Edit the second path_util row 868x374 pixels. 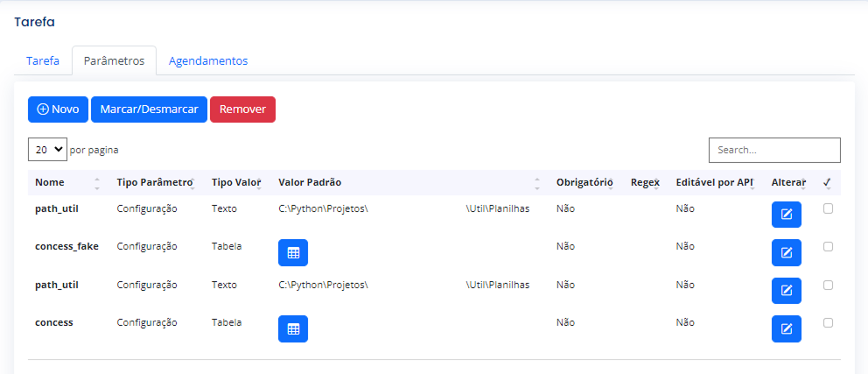pos(786,291)
